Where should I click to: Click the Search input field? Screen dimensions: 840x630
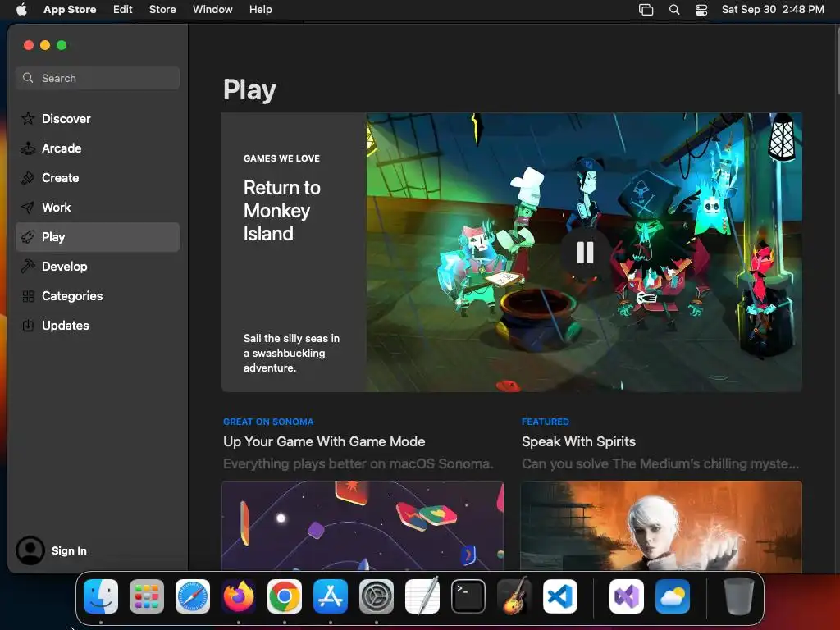(x=98, y=78)
